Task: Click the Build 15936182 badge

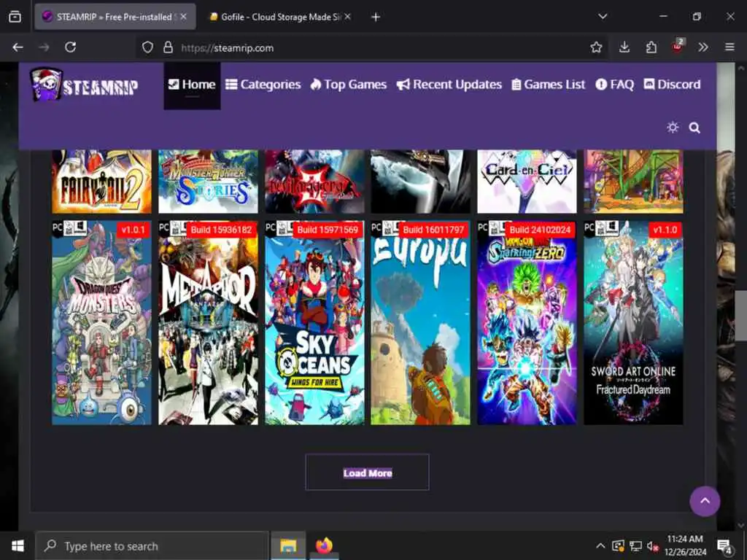Action: [x=221, y=230]
